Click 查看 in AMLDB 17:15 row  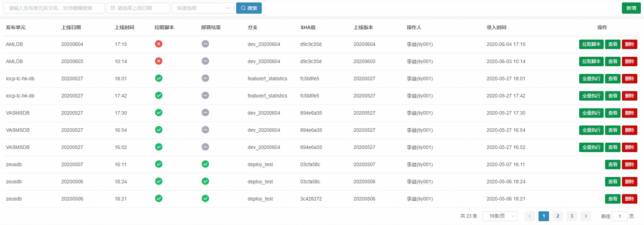pyautogui.click(x=612, y=44)
